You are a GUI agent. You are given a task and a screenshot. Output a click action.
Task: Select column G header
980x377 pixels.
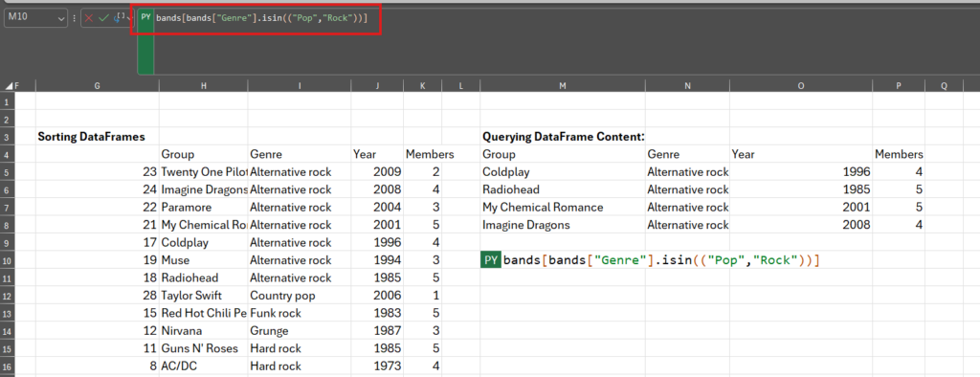tap(97, 86)
